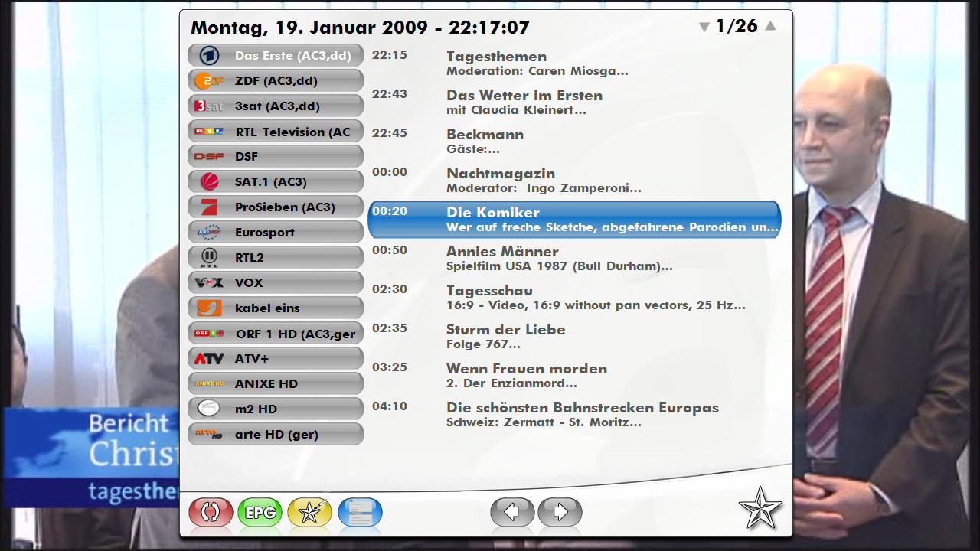Select the Das Erste (AC3,dd) channel
Image resolution: width=980 pixels, height=551 pixels.
(276, 56)
